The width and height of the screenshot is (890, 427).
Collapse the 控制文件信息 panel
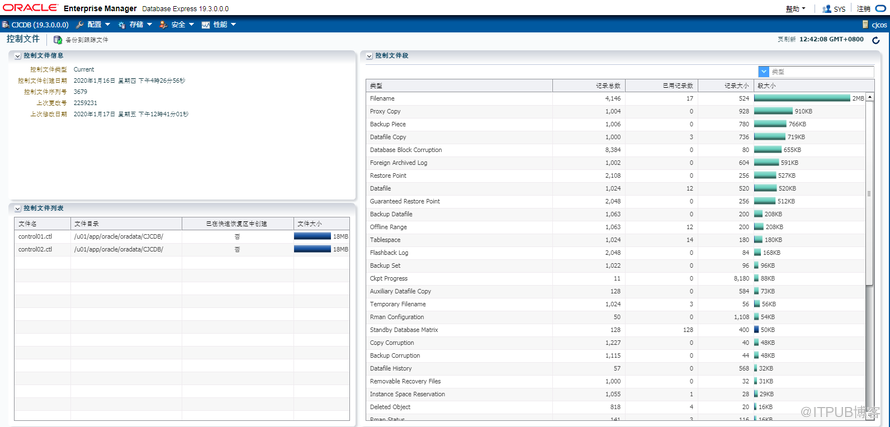18,56
